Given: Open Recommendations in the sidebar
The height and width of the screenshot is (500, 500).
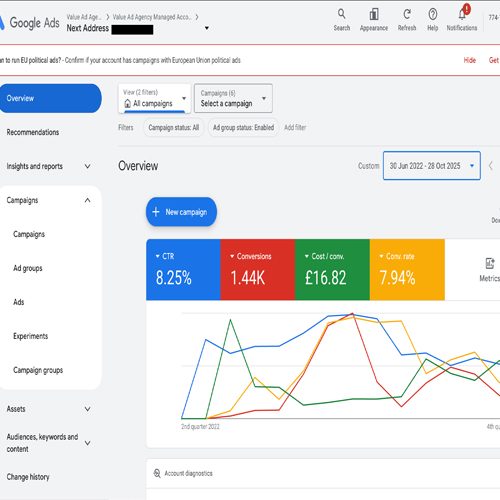Looking at the screenshot, I should pyautogui.click(x=33, y=132).
